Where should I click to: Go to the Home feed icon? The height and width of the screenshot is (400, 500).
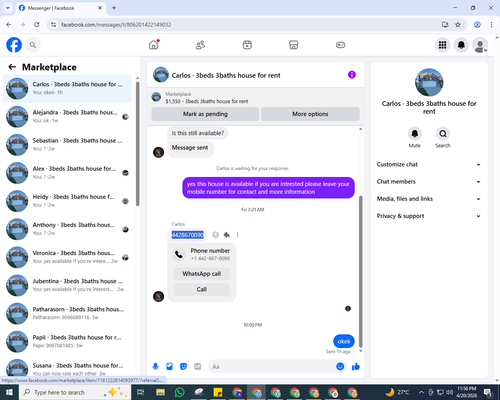(154, 45)
